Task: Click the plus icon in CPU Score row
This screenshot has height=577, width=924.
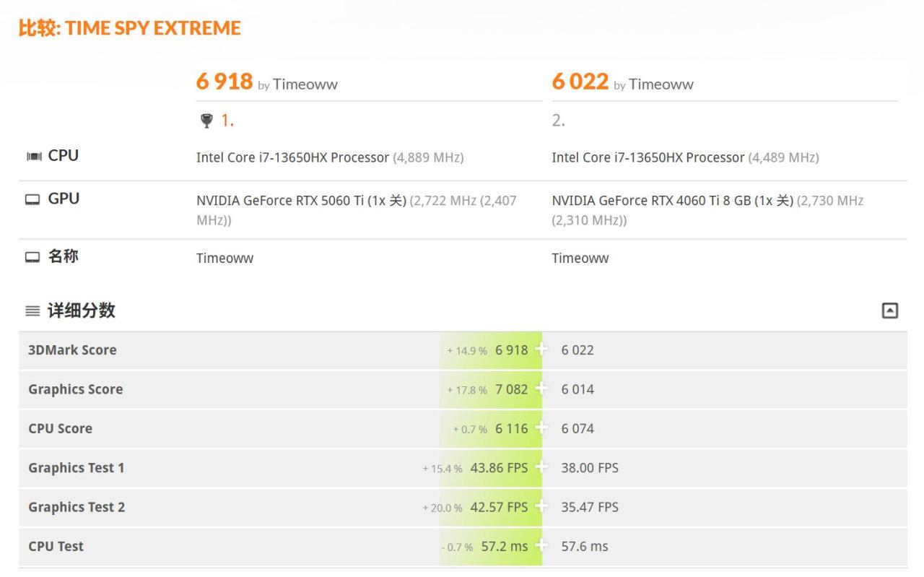Action: [541, 428]
